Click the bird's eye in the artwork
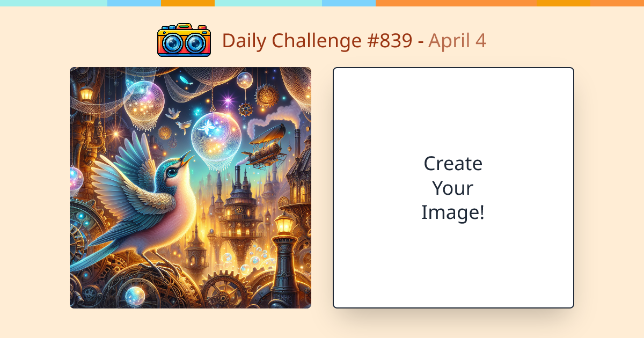 click(x=171, y=173)
